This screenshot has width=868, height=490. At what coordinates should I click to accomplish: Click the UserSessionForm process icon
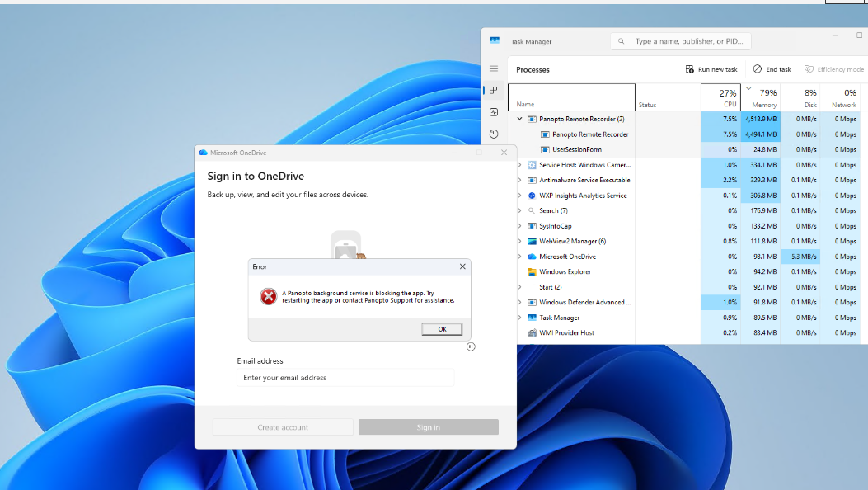[x=545, y=149]
